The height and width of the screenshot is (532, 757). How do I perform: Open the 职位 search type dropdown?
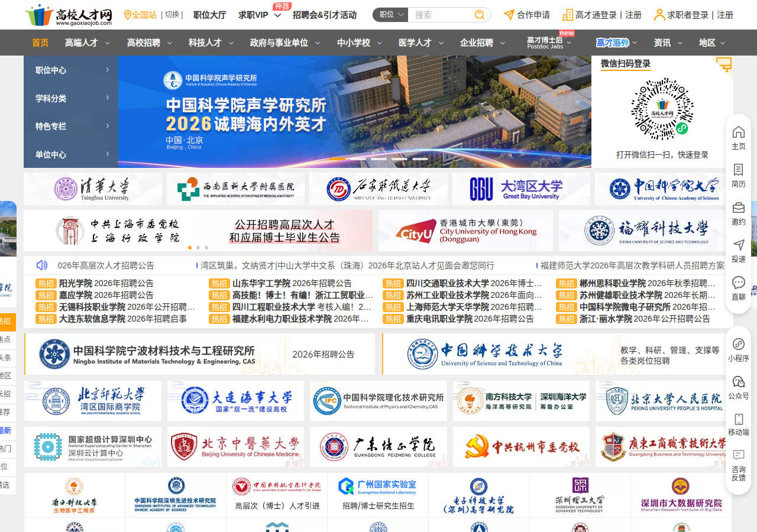[x=390, y=15]
